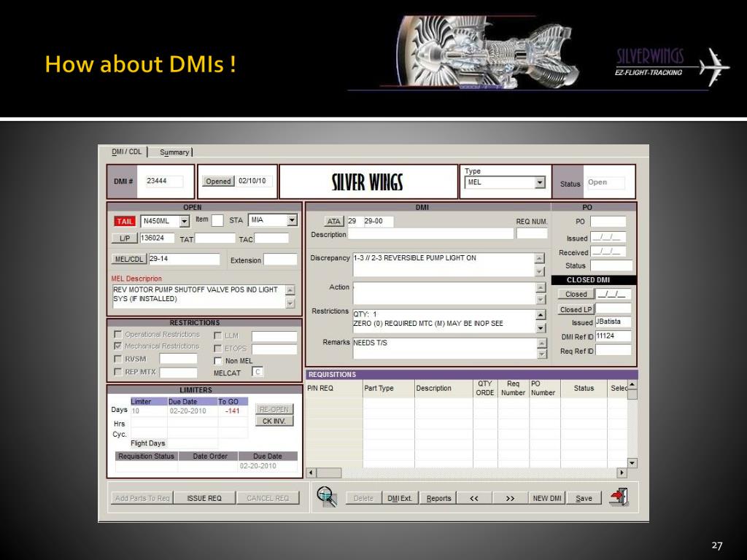Go to previous record with << button

pyautogui.click(x=474, y=498)
